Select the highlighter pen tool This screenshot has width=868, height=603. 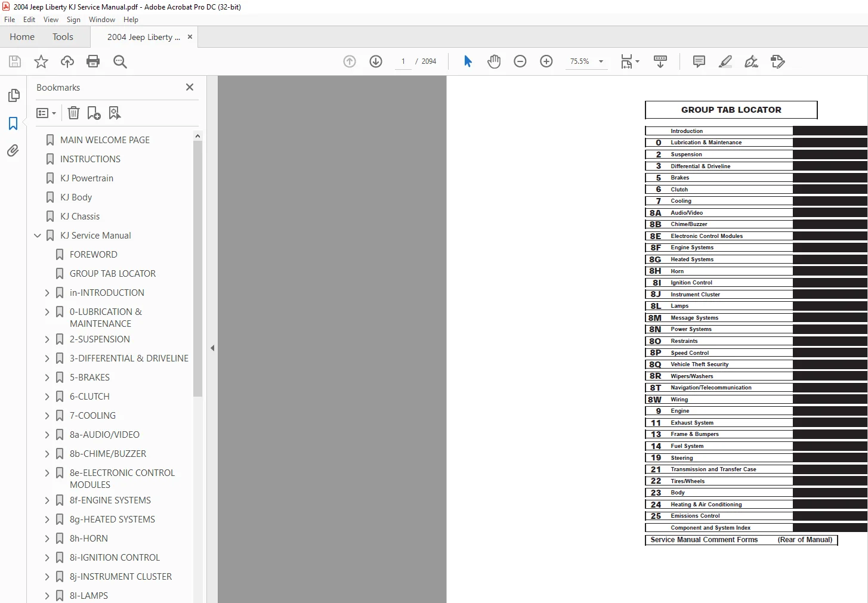725,61
